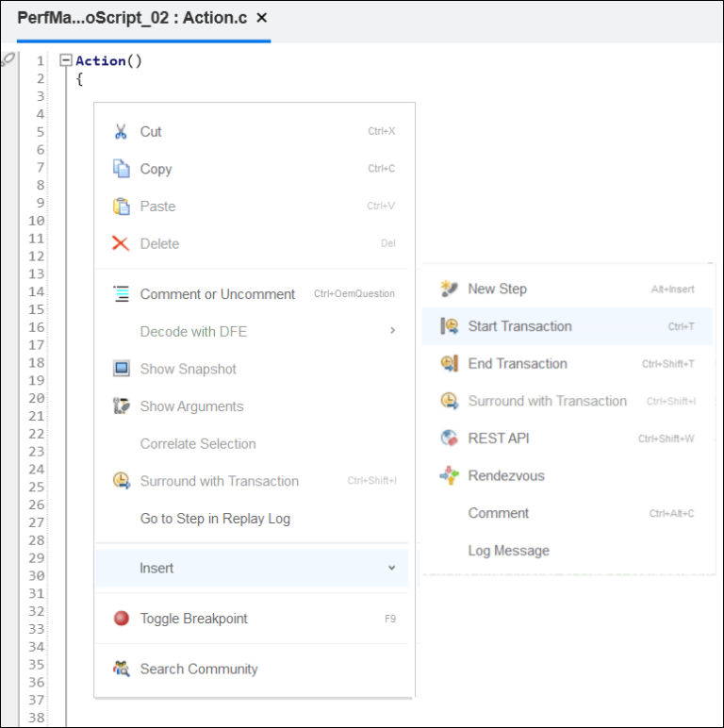Viewport: 724px width, 728px height.
Task: Choose Go to Step in Replay Log
Action: point(215,519)
